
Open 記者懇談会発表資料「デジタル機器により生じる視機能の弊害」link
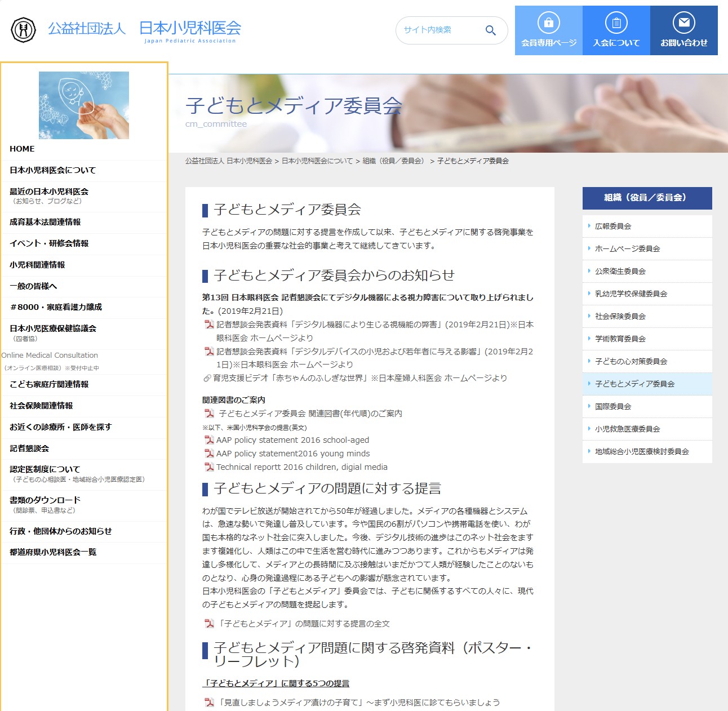click(x=375, y=331)
